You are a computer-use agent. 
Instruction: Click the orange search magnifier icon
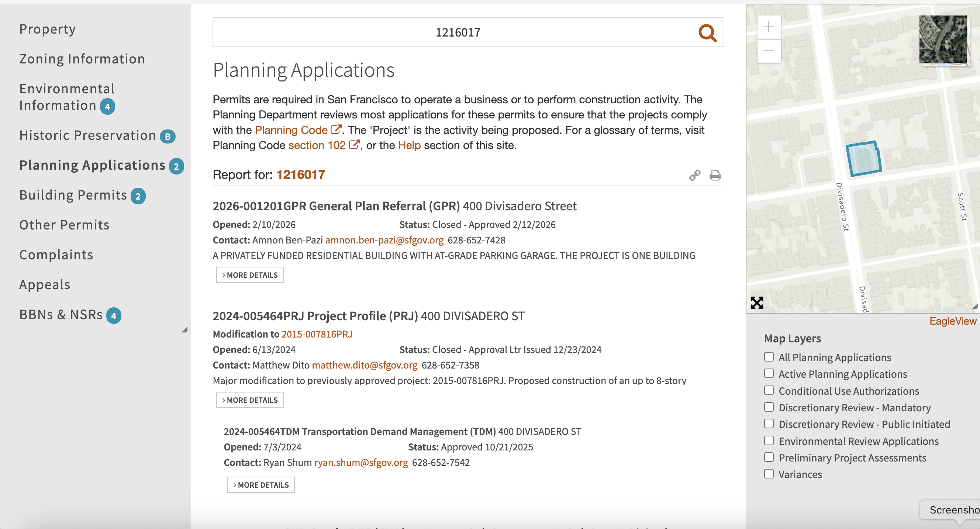click(707, 33)
